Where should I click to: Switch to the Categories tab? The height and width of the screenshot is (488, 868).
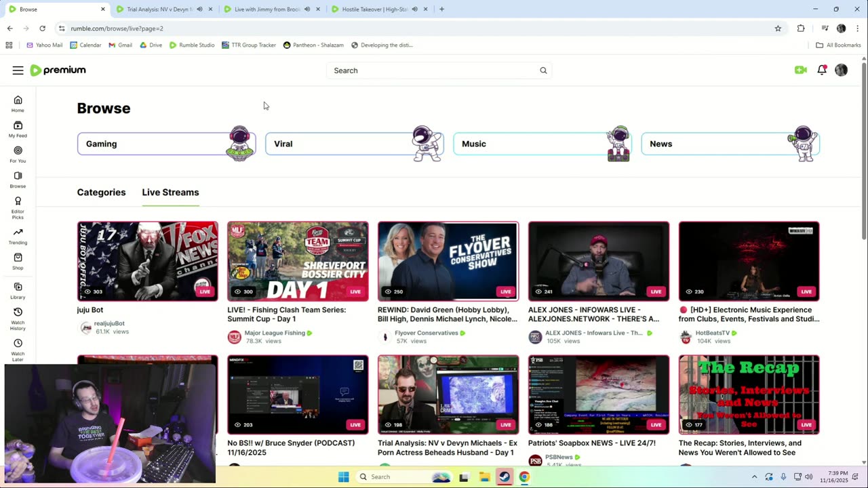pyautogui.click(x=101, y=192)
